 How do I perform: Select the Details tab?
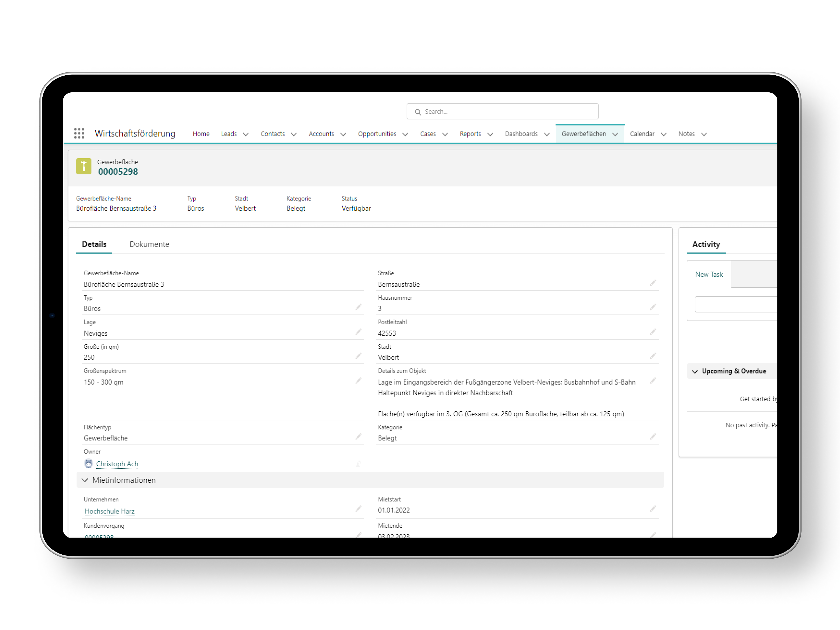tap(95, 244)
